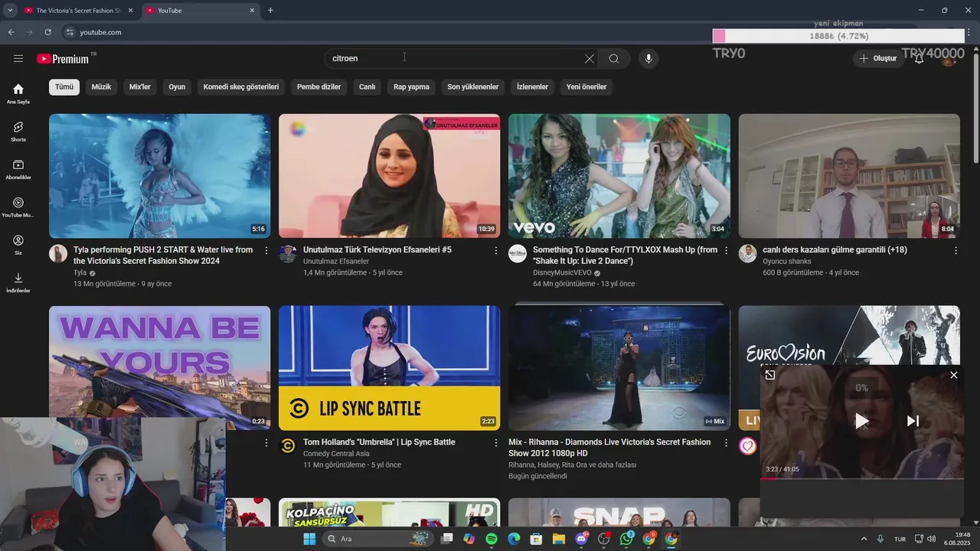Clear the search box with the X
Screen dimensions: 980x551
tap(589, 58)
